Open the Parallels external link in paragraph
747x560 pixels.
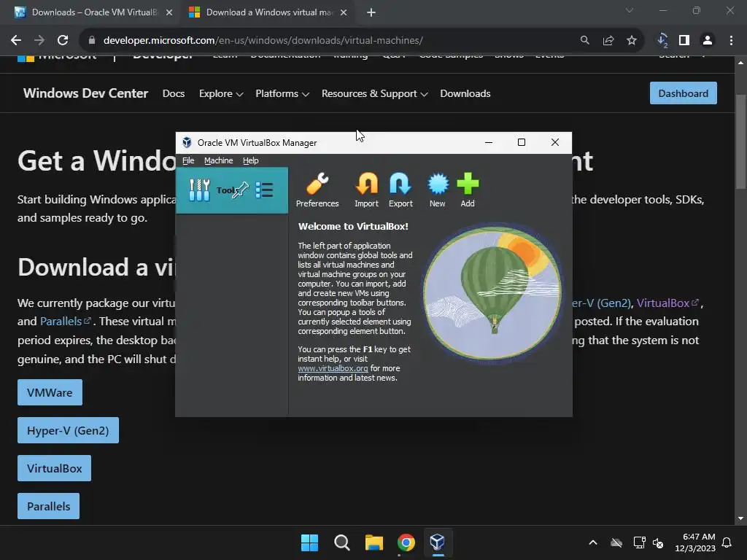pyautogui.click(x=65, y=322)
